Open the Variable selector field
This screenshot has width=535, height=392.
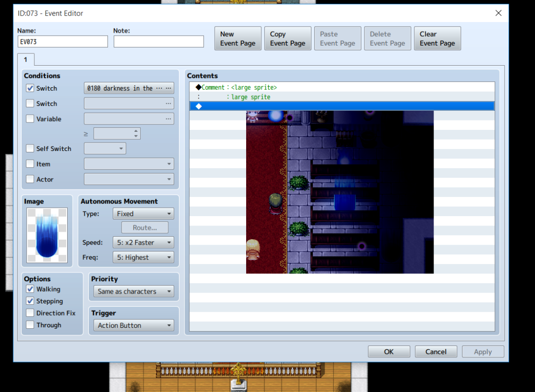(129, 119)
